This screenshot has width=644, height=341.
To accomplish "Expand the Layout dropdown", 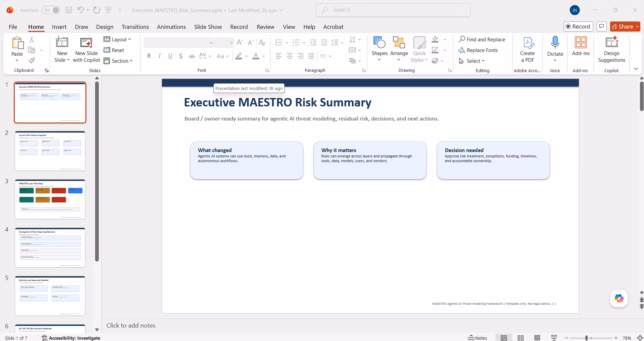I will tap(117, 39).
